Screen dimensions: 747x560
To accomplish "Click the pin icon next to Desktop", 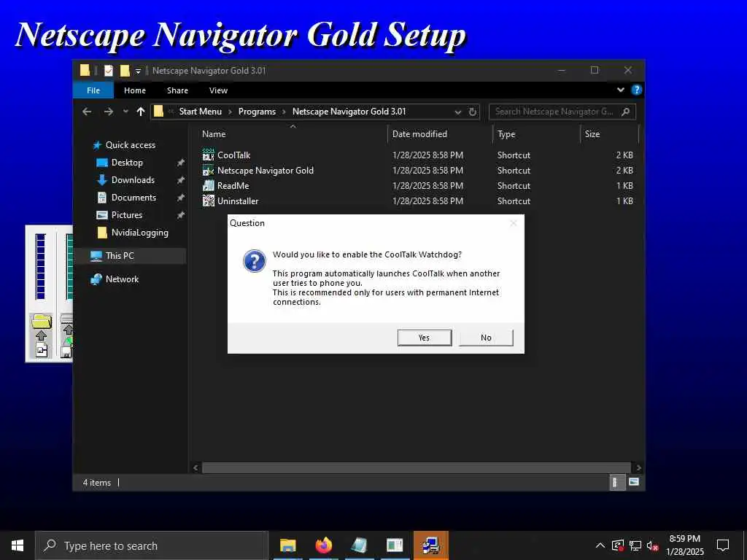I will click(x=181, y=163).
